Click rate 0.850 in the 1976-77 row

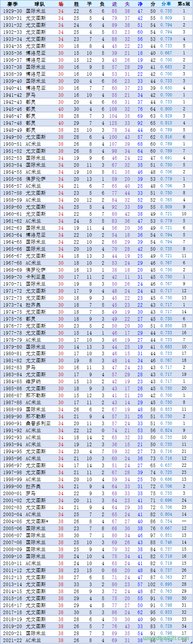(x=166, y=326)
